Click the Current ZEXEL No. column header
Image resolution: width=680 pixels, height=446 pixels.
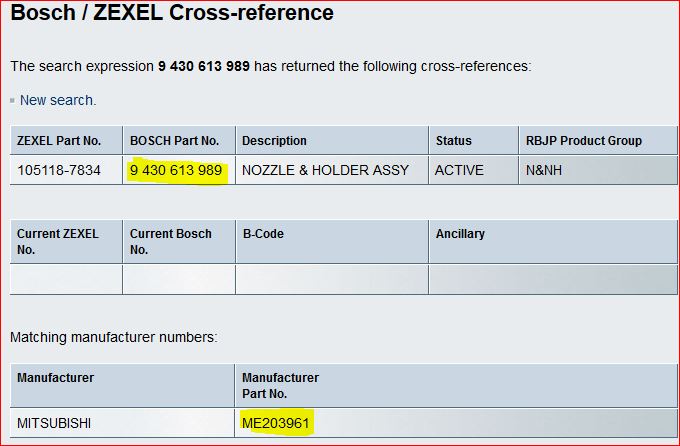tap(58, 241)
